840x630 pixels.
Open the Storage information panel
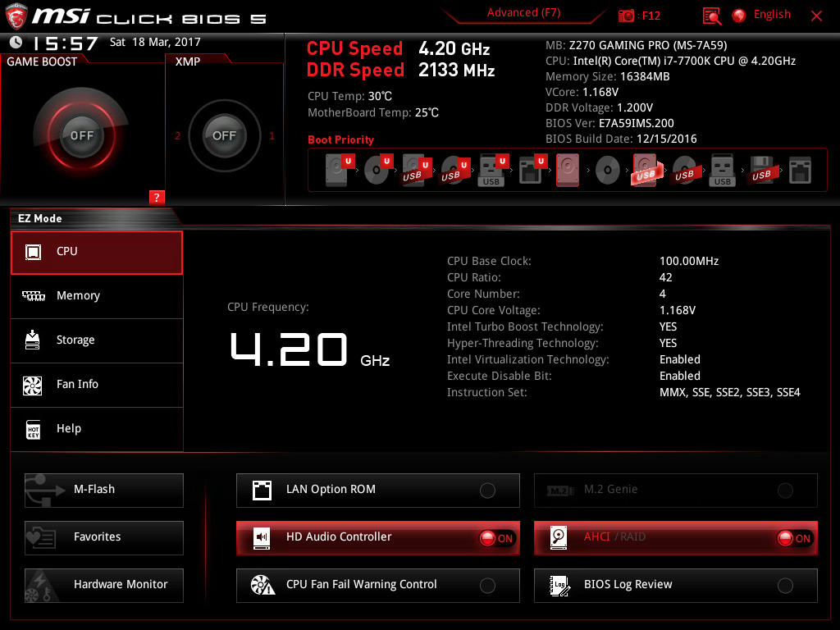click(x=96, y=340)
